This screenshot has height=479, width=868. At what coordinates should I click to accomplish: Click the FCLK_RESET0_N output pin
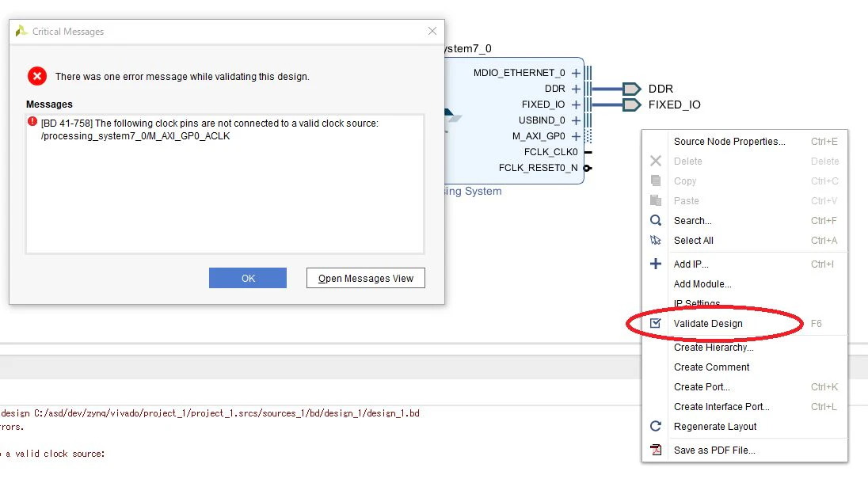point(588,168)
